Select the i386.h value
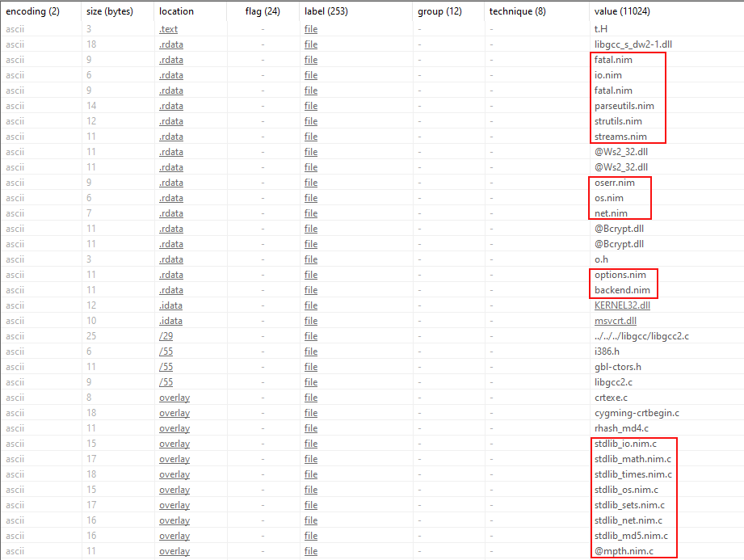The height and width of the screenshot is (560, 744). tap(607, 352)
